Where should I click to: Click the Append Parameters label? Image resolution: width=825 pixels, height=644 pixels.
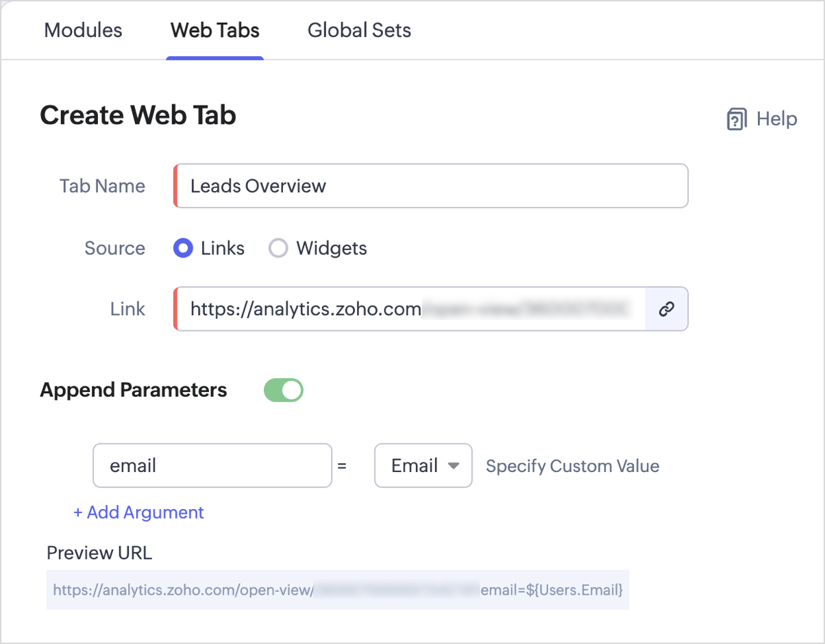pyautogui.click(x=134, y=390)
